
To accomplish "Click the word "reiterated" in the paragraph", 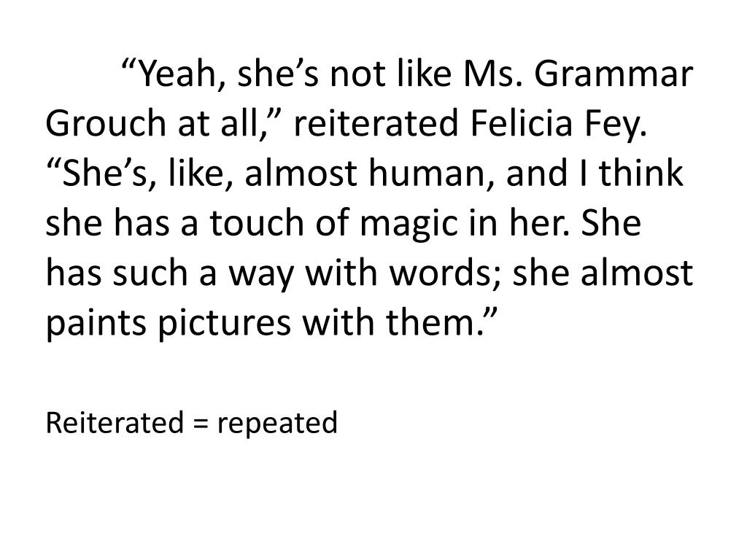I will 376,123.
